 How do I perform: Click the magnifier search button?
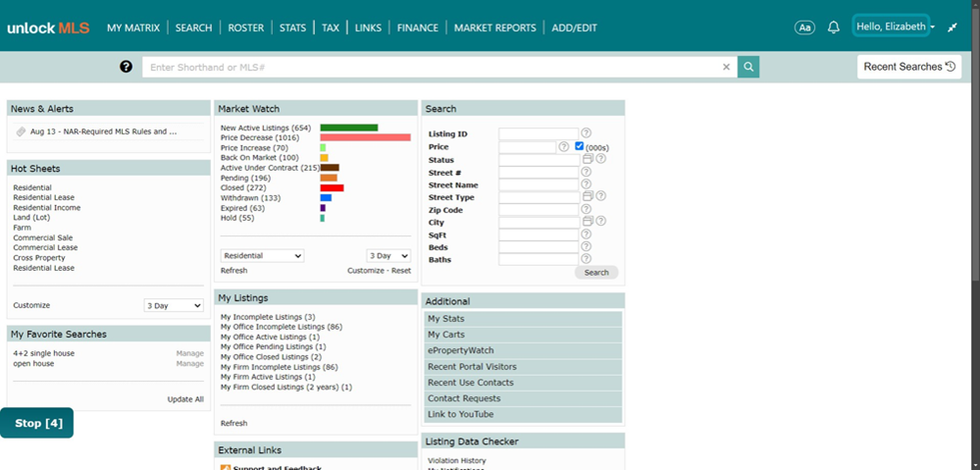tap(748, 67)
